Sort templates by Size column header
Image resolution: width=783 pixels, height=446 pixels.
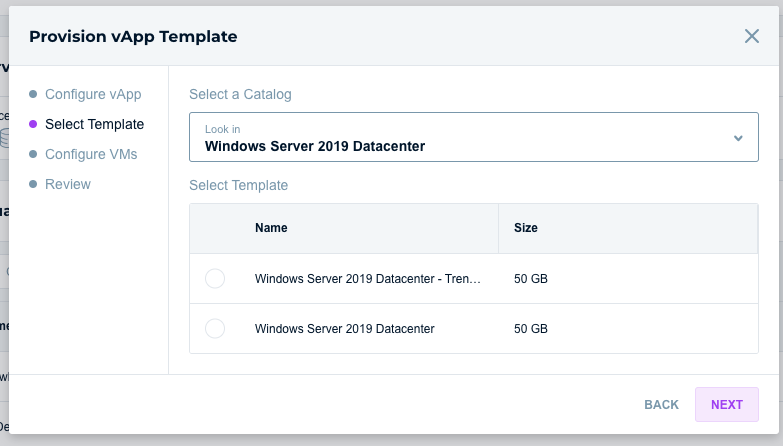(x=526, y=228)
